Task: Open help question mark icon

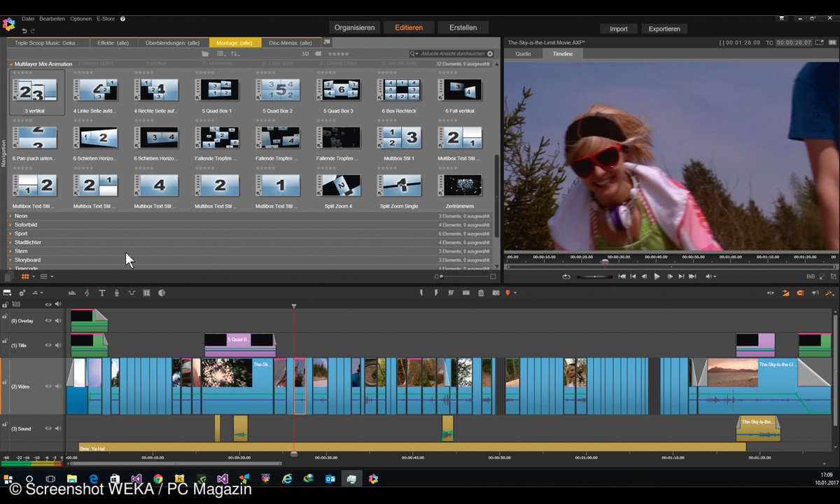Action: 122,19
